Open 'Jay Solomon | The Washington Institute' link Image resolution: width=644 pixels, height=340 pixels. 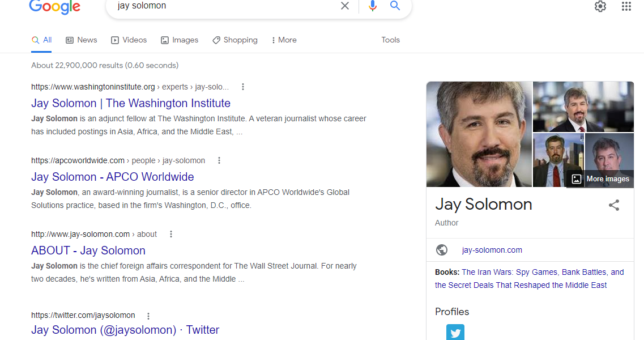131,103
